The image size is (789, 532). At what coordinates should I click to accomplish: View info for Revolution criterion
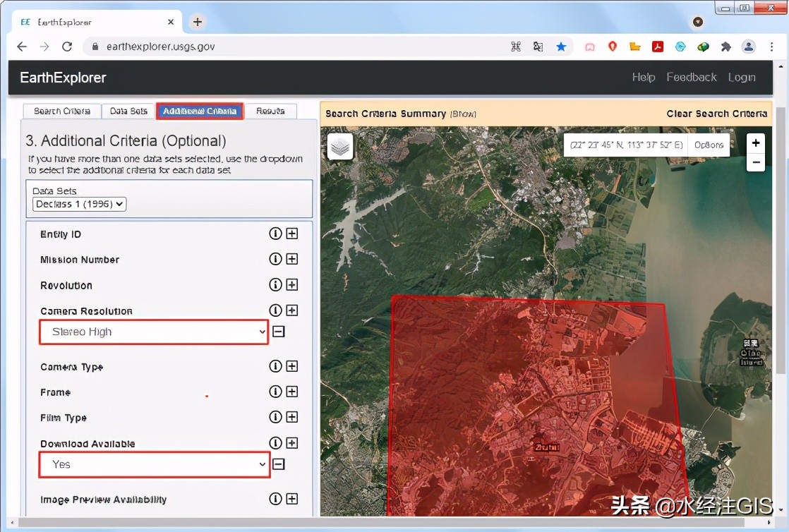275,284
